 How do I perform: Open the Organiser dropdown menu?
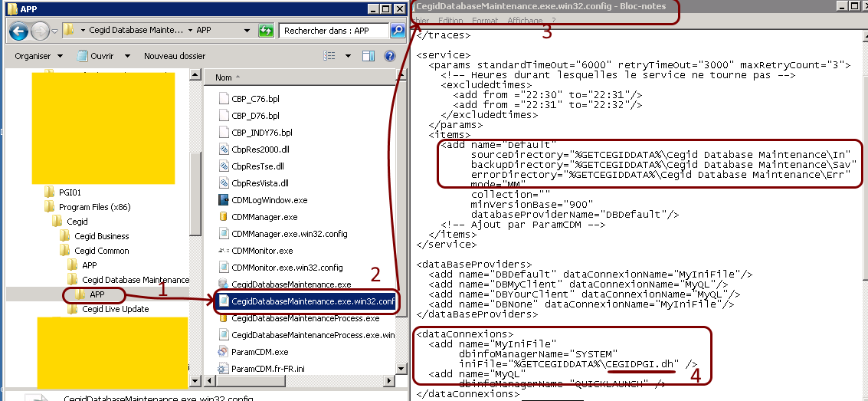point(37,56)
